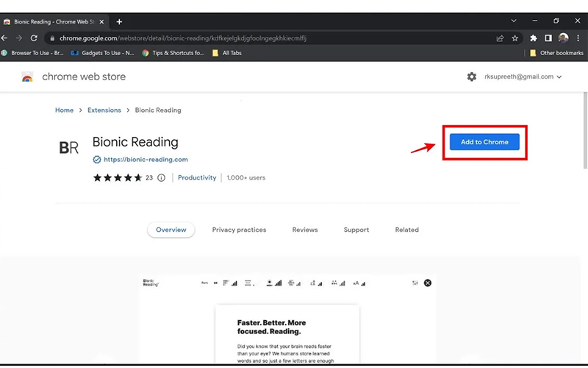Switch to the Support tab
This screenshot has width=588, height=368.
click(x=356, y=230)
